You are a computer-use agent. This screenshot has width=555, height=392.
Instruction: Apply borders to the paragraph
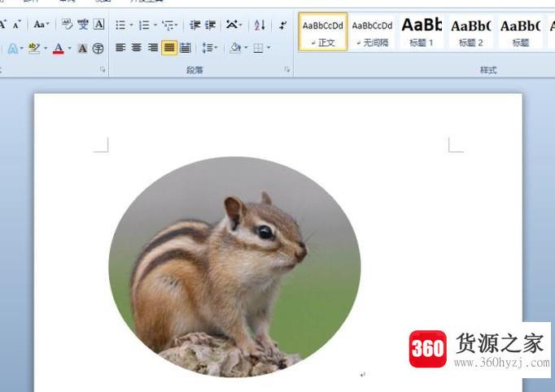pyautogui.click(x=259, y=47)
